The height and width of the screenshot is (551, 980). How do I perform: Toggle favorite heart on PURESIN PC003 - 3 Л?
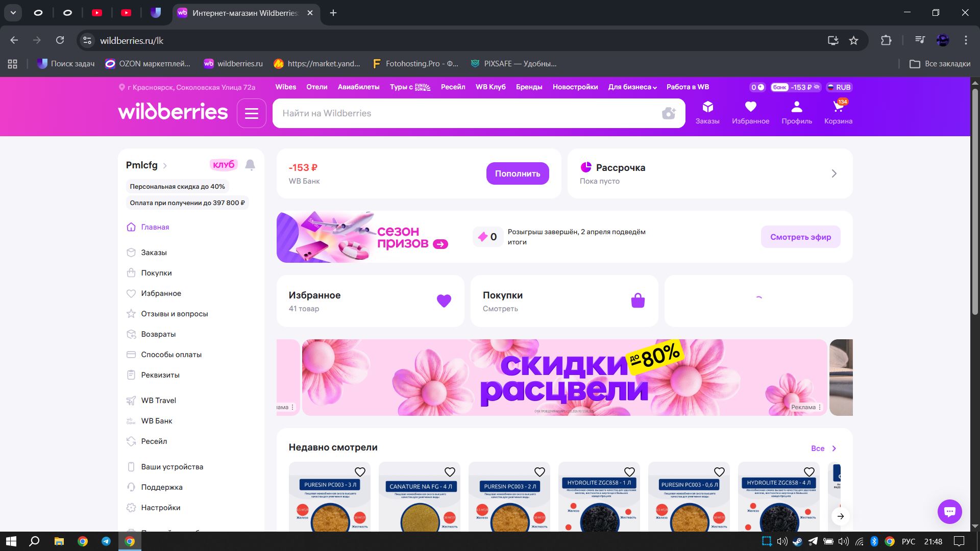pos(360,472)
